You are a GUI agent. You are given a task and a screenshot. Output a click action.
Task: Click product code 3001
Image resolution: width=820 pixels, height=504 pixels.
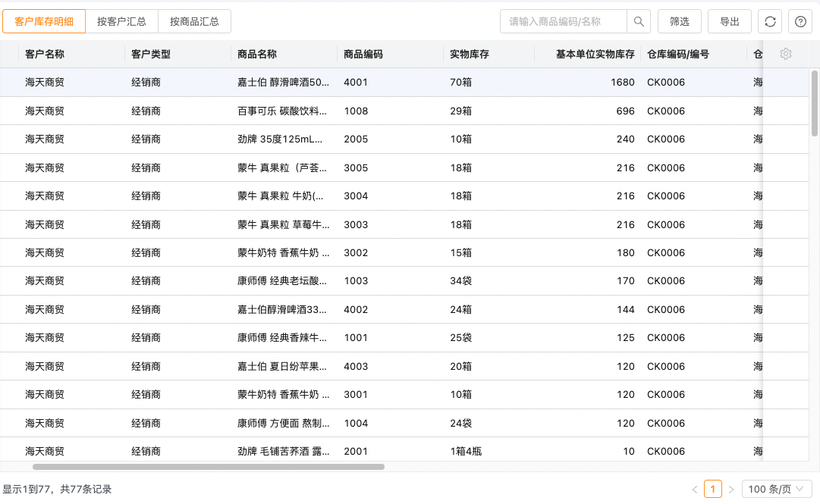point(356,394)
